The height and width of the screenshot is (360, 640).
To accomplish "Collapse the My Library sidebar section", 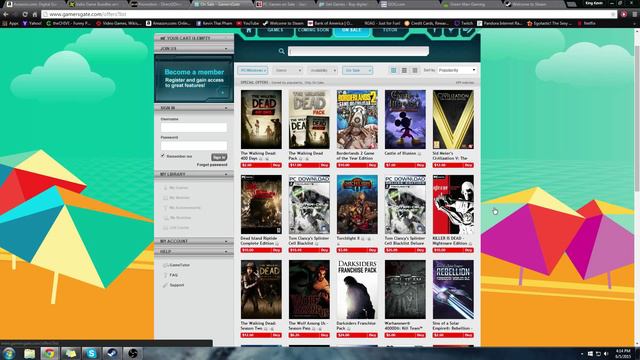I will [193, 174].
